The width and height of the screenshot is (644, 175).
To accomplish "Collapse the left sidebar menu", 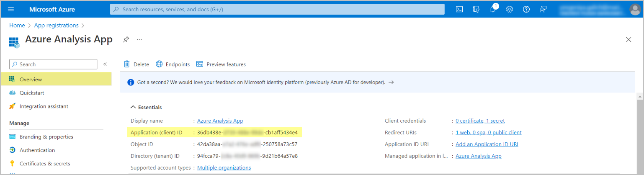I will 105,64.
